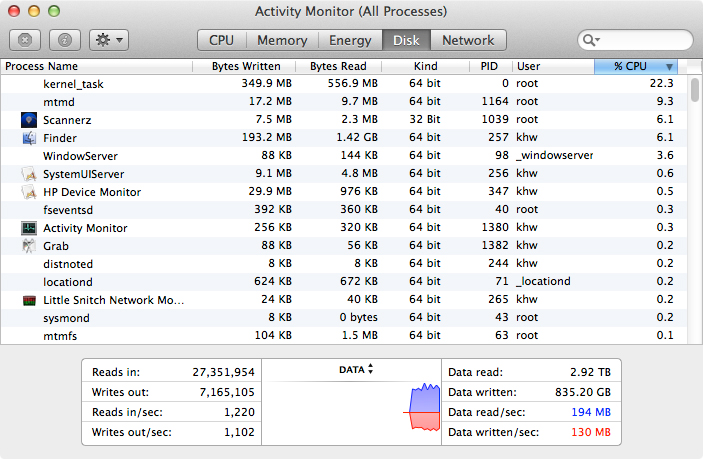
Task: Click the 32 Bit kind cell
Action: tap(425, 119)
